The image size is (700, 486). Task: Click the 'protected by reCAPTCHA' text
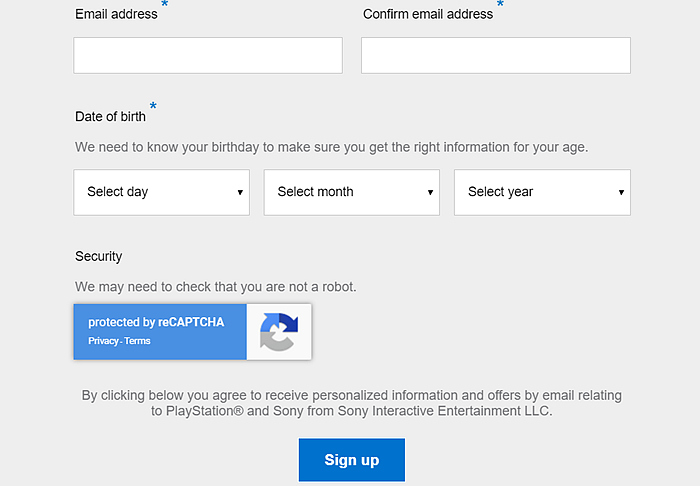tap(156, 322)
